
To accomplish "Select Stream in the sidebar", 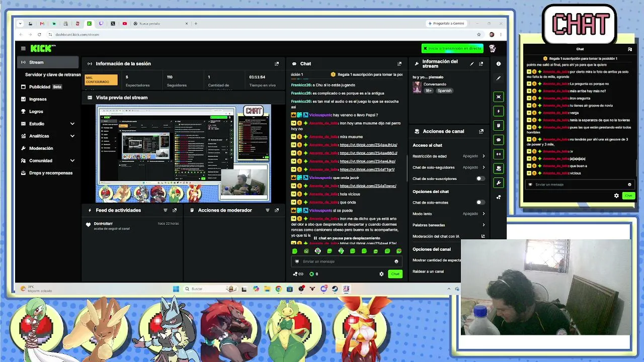I will 48,62.
